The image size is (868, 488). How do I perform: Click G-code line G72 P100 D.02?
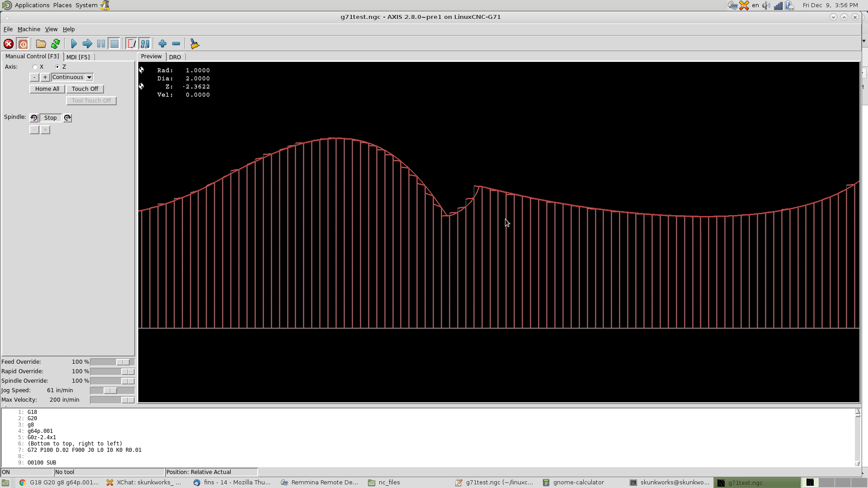coord(84,450)
